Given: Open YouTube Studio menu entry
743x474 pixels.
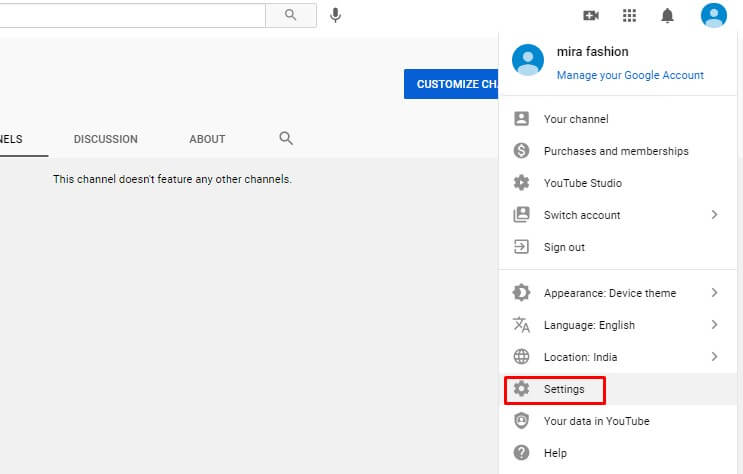Looking at the screenshot, I should (x=617, y=182).
